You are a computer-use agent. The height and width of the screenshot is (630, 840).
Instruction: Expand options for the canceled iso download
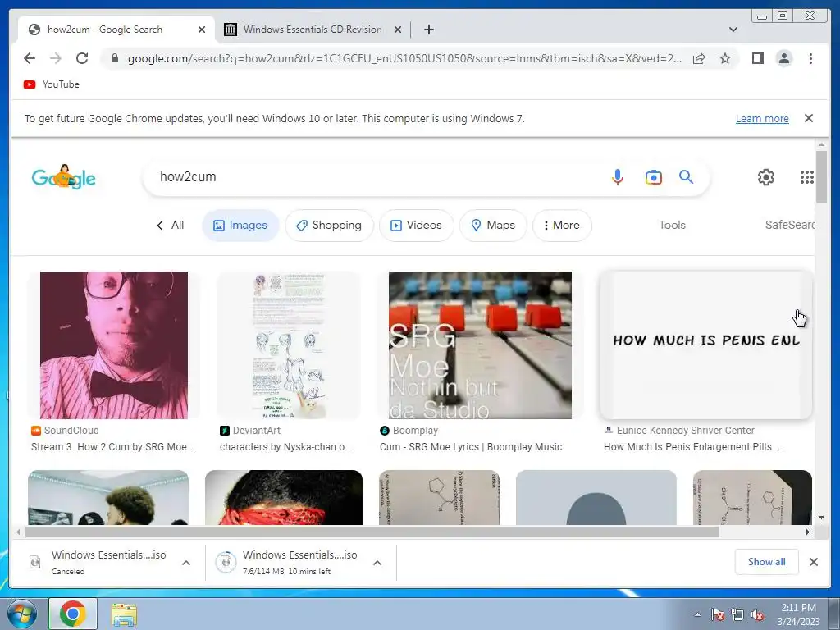click(186, 563)
